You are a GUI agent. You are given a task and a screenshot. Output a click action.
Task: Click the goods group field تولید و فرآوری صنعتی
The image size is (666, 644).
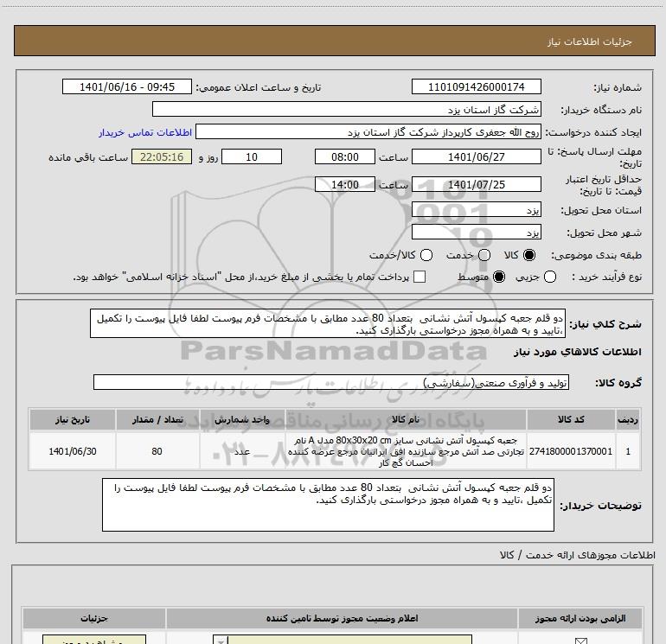pos(331,382)
